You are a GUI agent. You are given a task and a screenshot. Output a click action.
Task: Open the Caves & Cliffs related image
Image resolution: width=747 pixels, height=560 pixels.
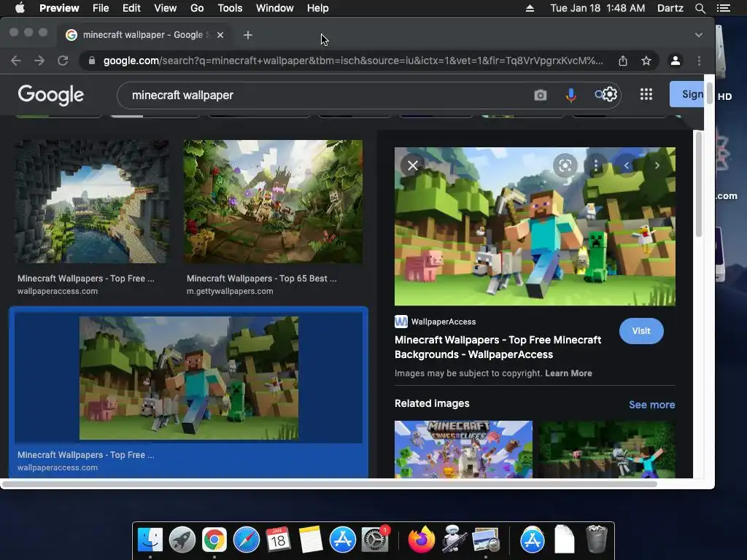tap(463, 449)
